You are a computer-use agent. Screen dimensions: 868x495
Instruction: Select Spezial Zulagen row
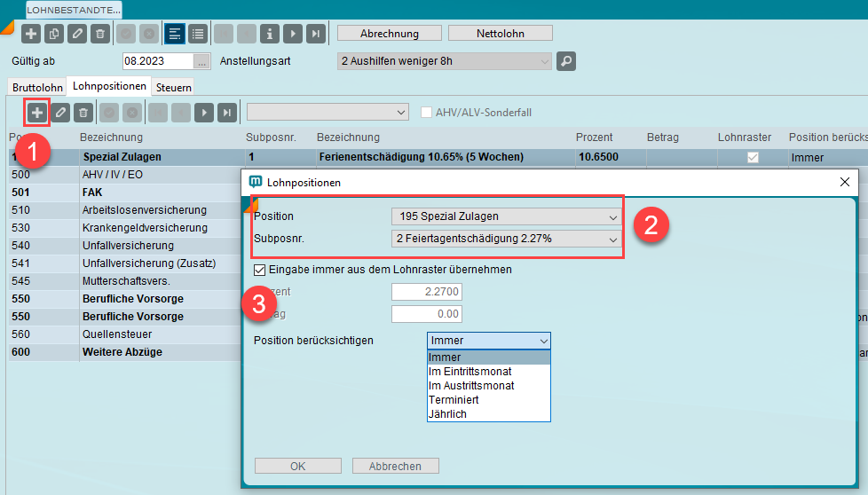click(x=438, y=157)
